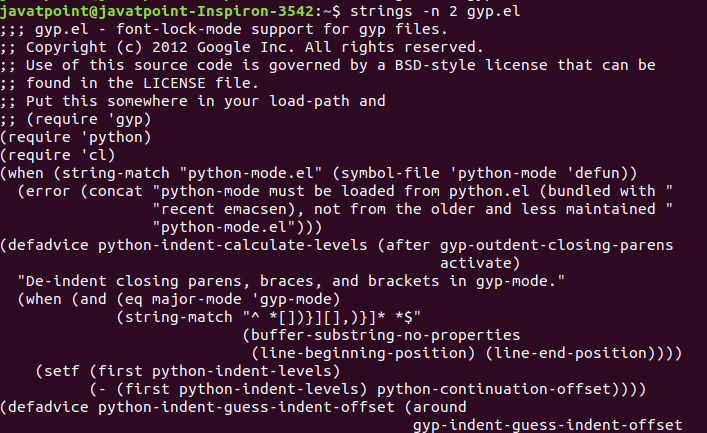
Task: Click the line '(require 'cl)'
Action: 58,156
